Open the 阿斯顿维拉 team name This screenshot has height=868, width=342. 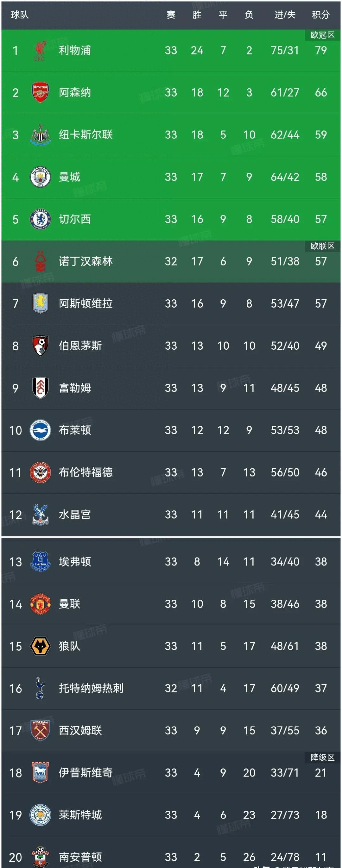pyautogui.click(x=86, y=303)
